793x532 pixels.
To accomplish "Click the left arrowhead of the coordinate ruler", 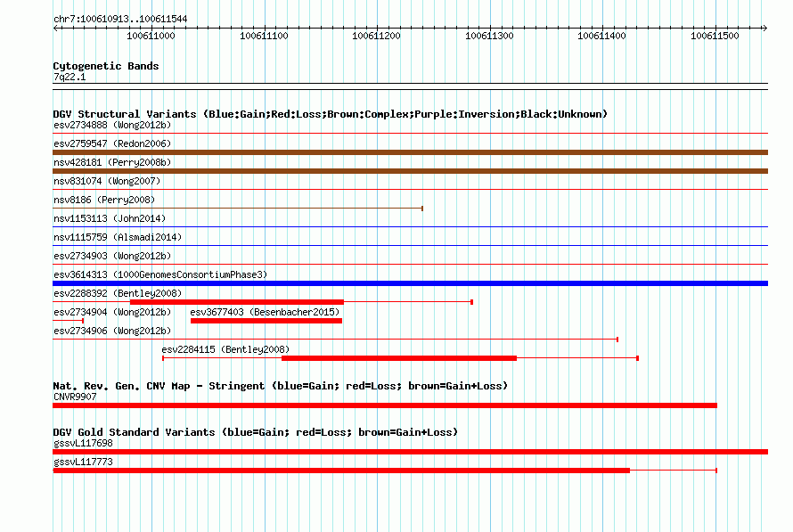I will (x=56, y=28).
